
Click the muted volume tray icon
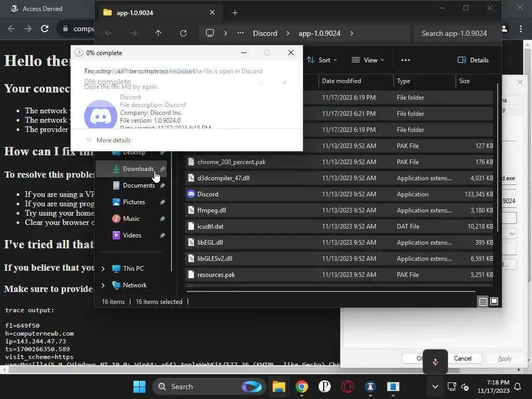click(465, 387)
